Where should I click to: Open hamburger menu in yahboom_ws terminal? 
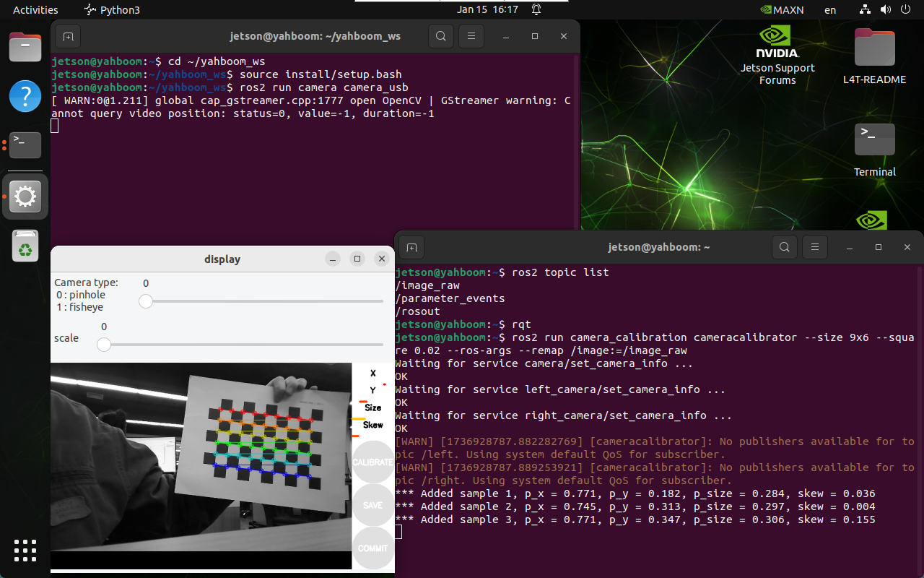pos(471,36)
